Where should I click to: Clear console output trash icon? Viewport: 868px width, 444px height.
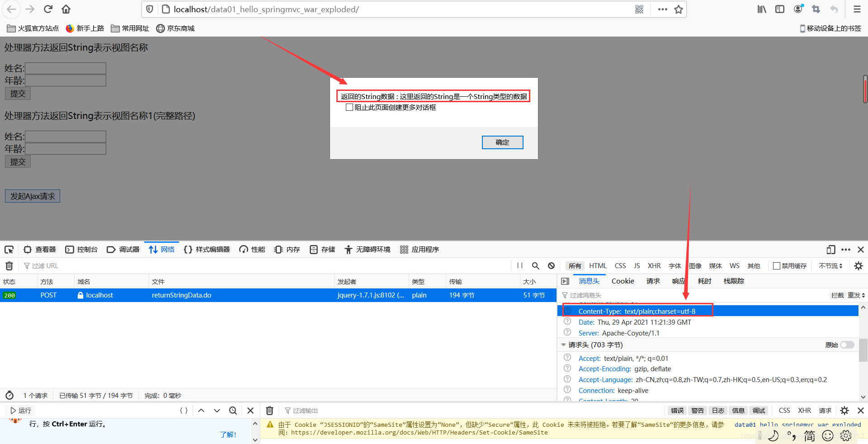click(269, 411)
